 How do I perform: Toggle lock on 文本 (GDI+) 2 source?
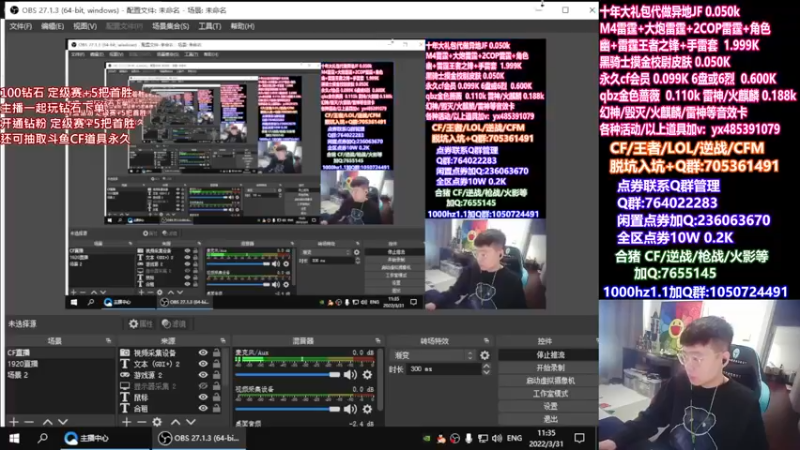click(x=217, y=364)
